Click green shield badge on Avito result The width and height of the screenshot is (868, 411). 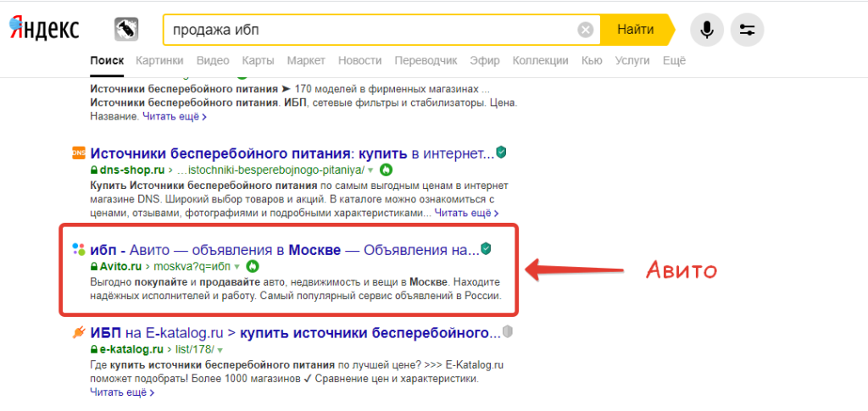point(486,249)
